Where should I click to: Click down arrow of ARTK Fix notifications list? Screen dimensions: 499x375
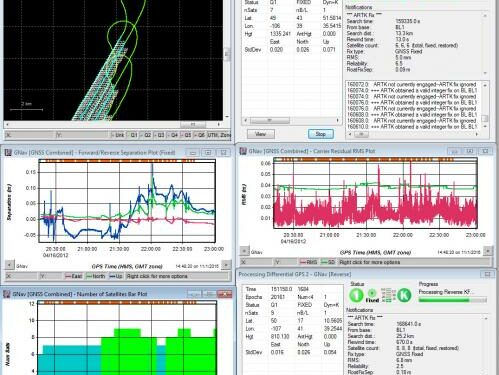(x=485, y=73)
